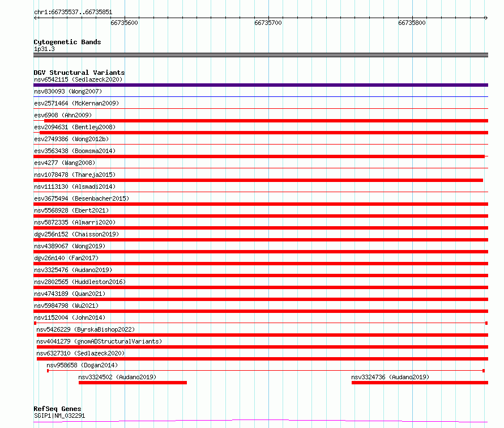Click the chr1:66735537..66735851 coordinates text

(73, 12)
